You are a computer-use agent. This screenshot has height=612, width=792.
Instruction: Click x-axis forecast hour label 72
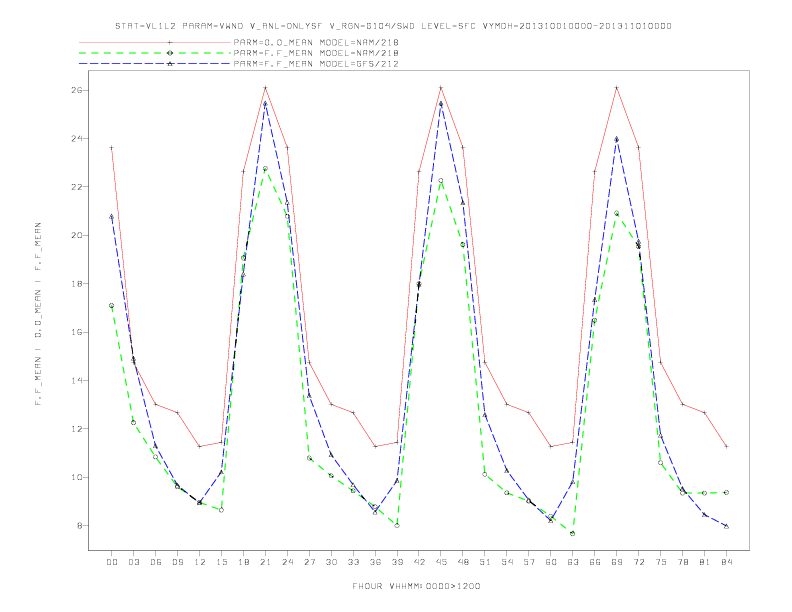638,562
